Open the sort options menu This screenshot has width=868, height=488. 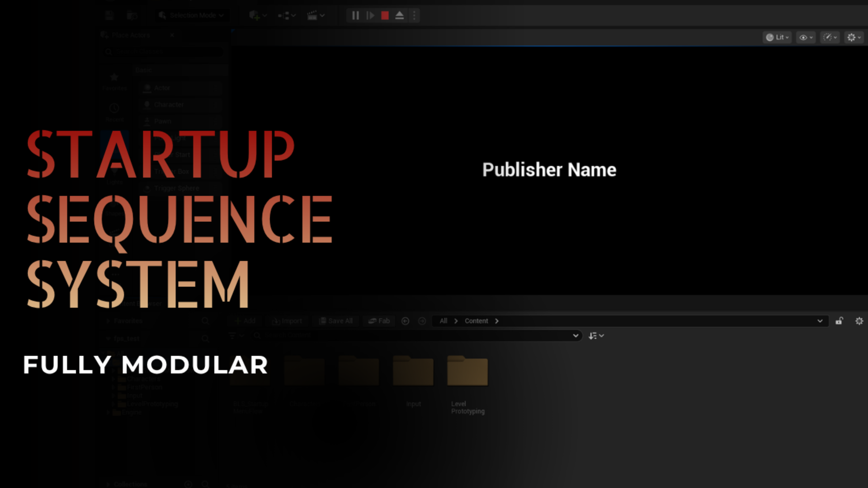click(596, 336)
